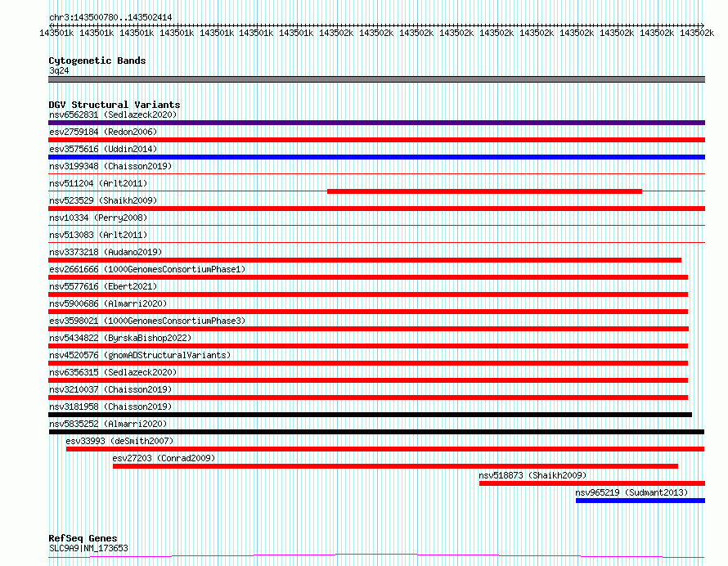728x566 pixels.
Task: Open variant nsv3199348 (Chaisson2019)
Action: 110,166
